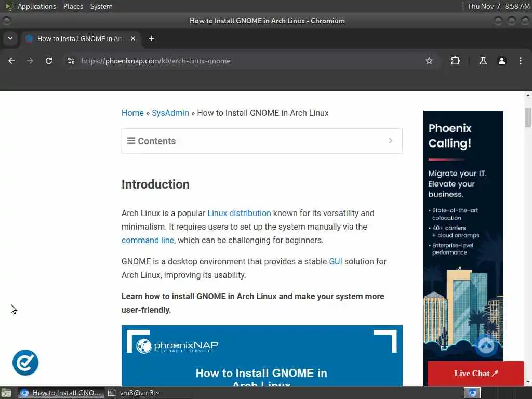The image size is (532, 399).
Task: Bookmark this page with the star icon
Action: coord(429,61)
